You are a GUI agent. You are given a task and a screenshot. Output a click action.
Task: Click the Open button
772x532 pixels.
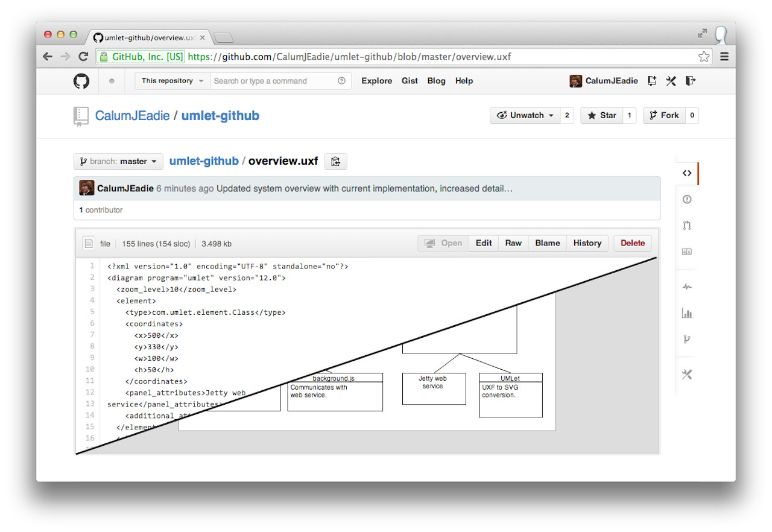coord(443,243)
